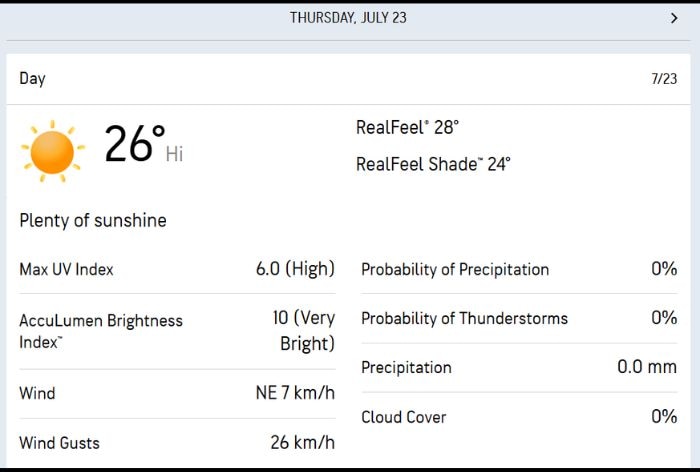This screenshot has height=472, width=700.
Task: Select the Cloud Cover label
Action: (404, 417)
